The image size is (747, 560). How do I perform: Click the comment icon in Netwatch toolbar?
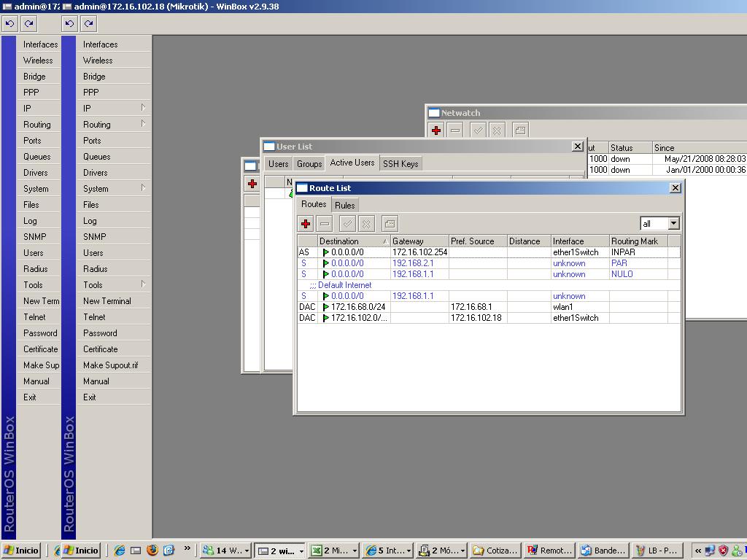520,131
